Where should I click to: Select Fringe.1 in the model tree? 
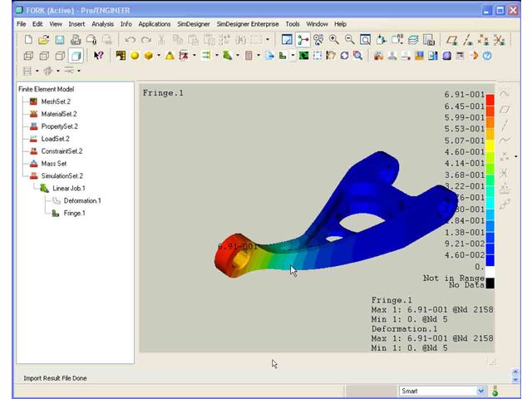[74, 214]
